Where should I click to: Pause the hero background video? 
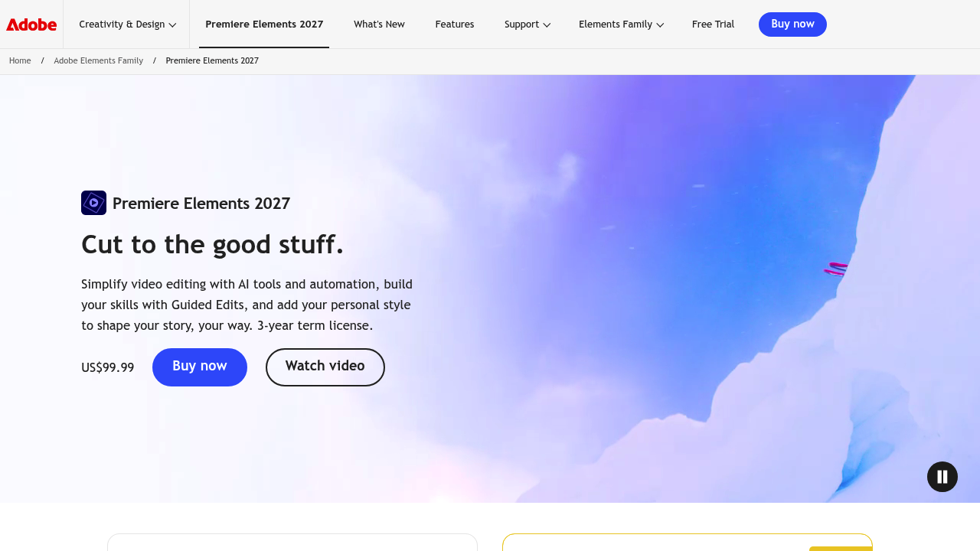click(942, 477)
